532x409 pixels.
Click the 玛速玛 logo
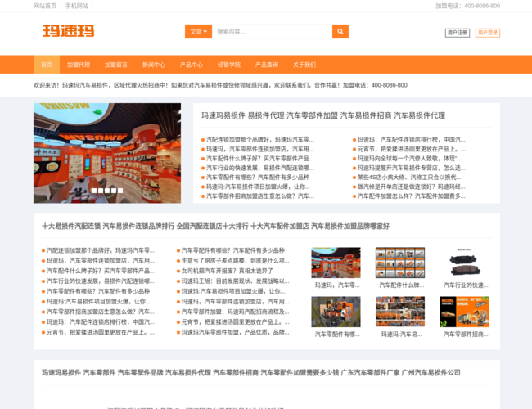pos(69,31)
